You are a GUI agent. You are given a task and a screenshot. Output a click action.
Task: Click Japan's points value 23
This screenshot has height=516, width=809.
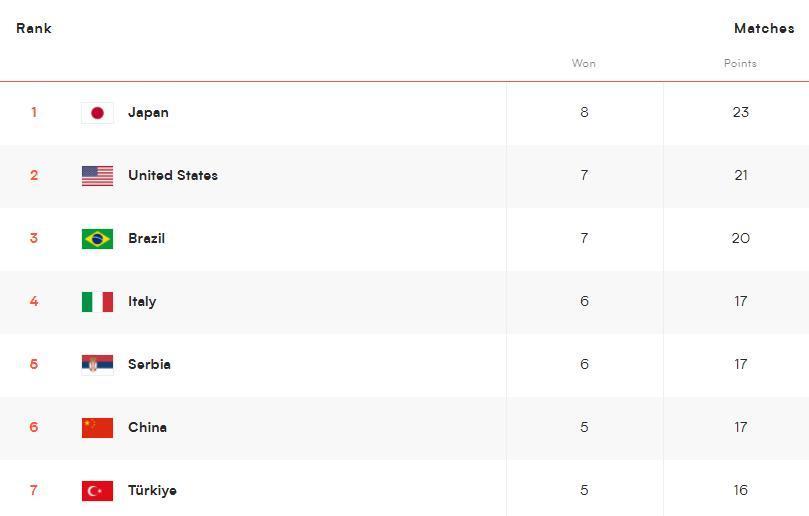click(x=740, y=112)
